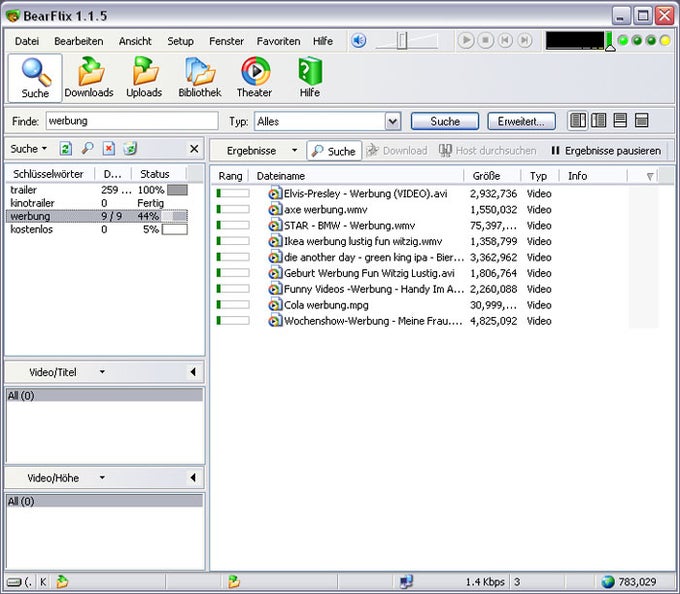680x594 pixels.
Task: Open the Bibliothek library
Action: (199, 78)
